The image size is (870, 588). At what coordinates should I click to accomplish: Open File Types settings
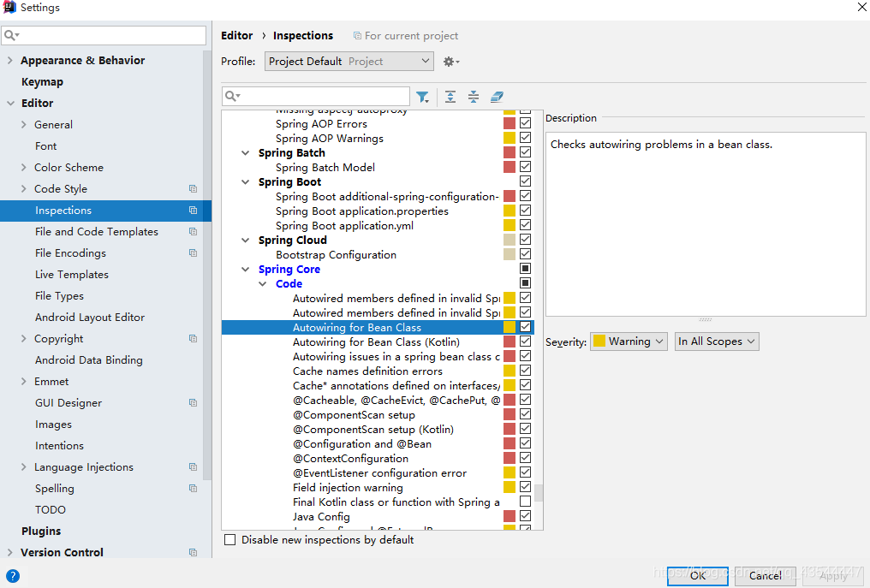(x=59, y=295)
